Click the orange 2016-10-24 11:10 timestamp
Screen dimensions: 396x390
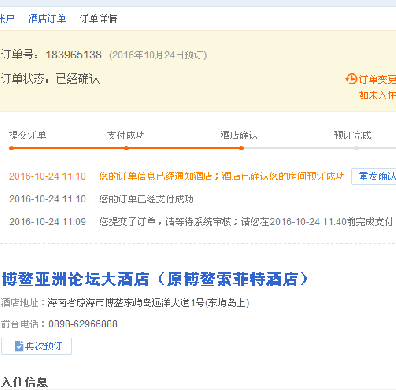click(47, 176)
